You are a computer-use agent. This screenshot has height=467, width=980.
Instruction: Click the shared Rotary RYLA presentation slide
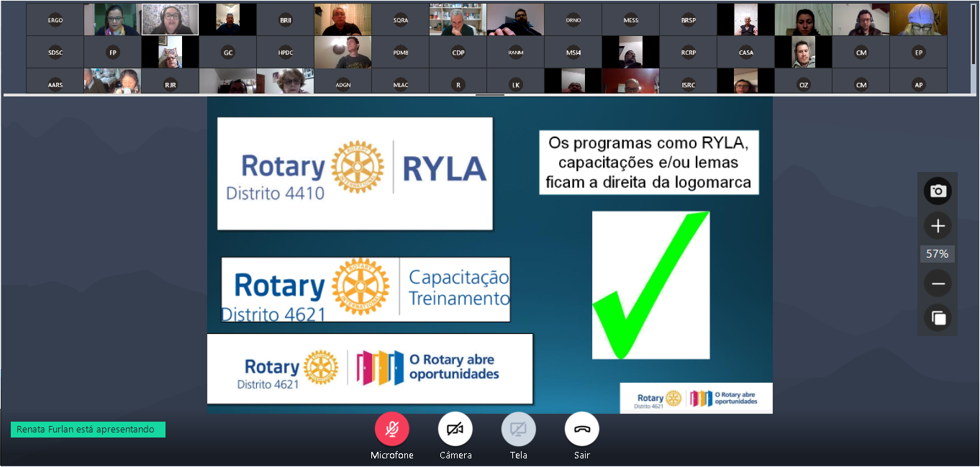(489, 255)
